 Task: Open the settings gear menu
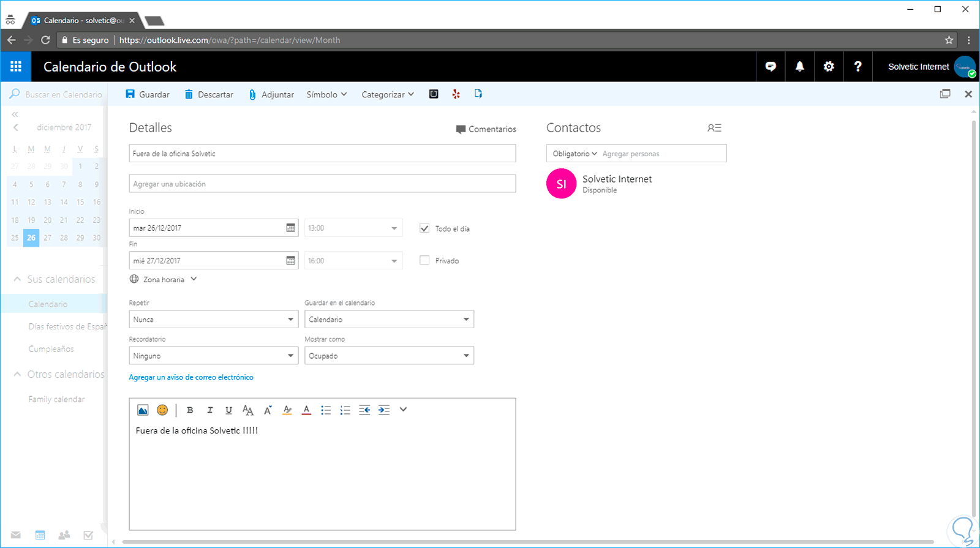829,67
